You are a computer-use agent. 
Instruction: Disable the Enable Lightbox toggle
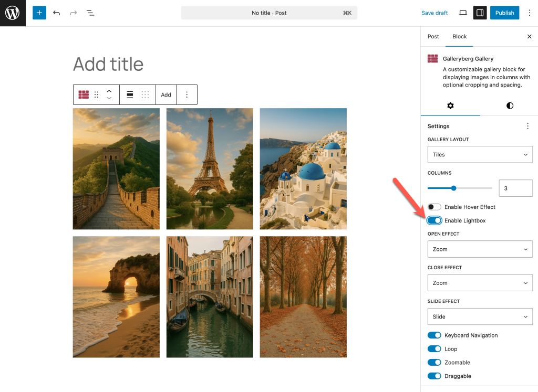[434, 220]
